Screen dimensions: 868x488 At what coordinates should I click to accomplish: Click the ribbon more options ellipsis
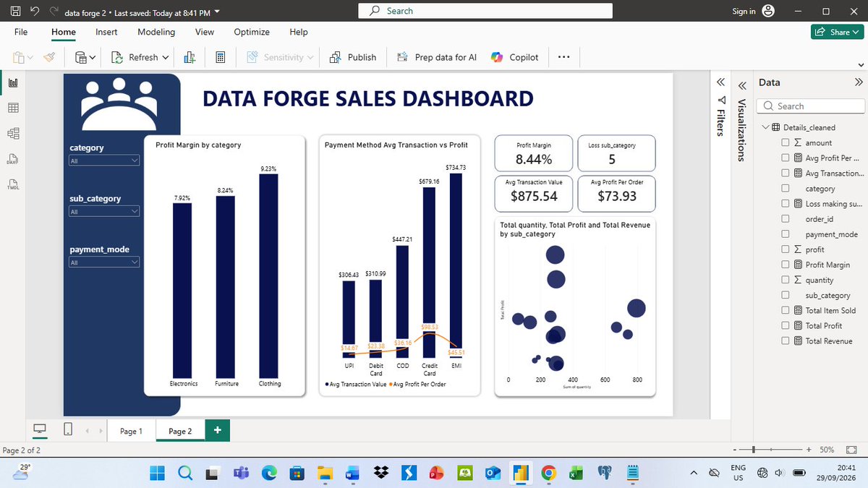564,57
